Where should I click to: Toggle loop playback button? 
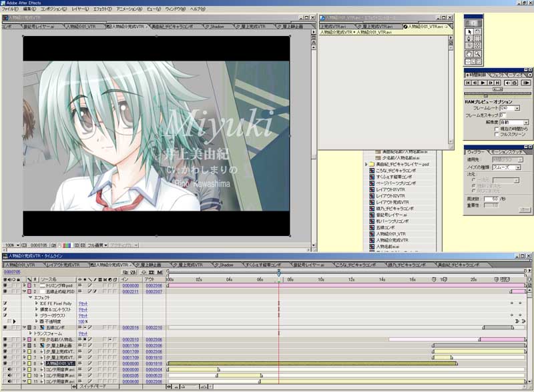515,83
